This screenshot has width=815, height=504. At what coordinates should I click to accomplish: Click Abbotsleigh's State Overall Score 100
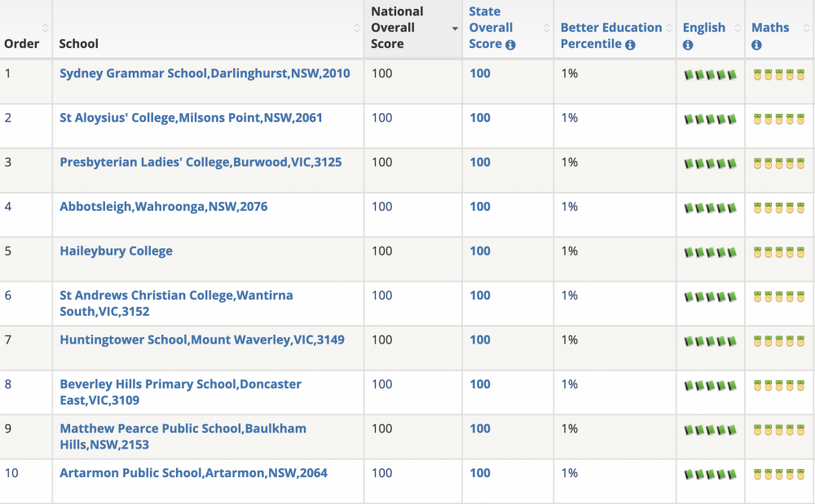tap(480, 207)
